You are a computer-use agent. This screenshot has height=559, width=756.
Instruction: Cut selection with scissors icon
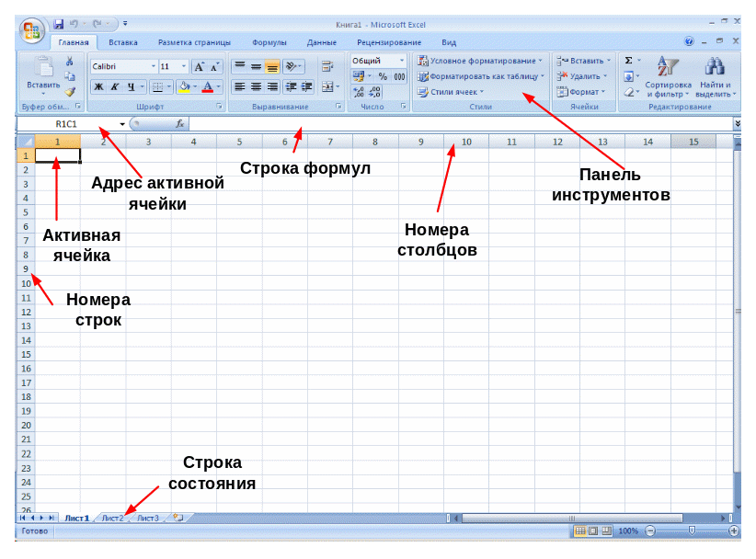click(69, 62)
